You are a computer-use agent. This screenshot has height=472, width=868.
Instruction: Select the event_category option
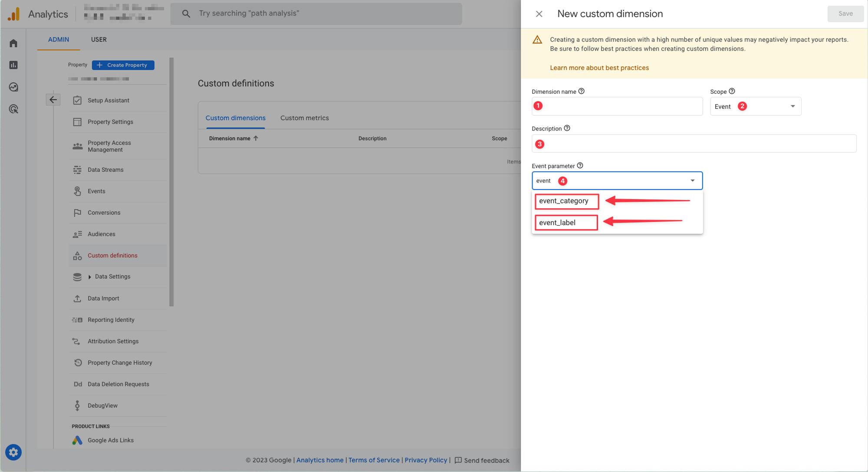pos(564,201)
